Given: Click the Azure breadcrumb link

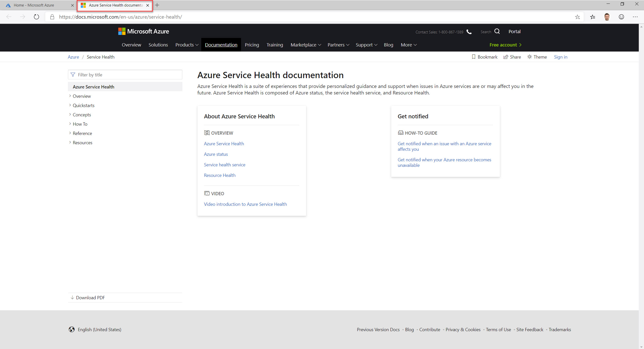Looking at the screenshot, I should 73,57.
